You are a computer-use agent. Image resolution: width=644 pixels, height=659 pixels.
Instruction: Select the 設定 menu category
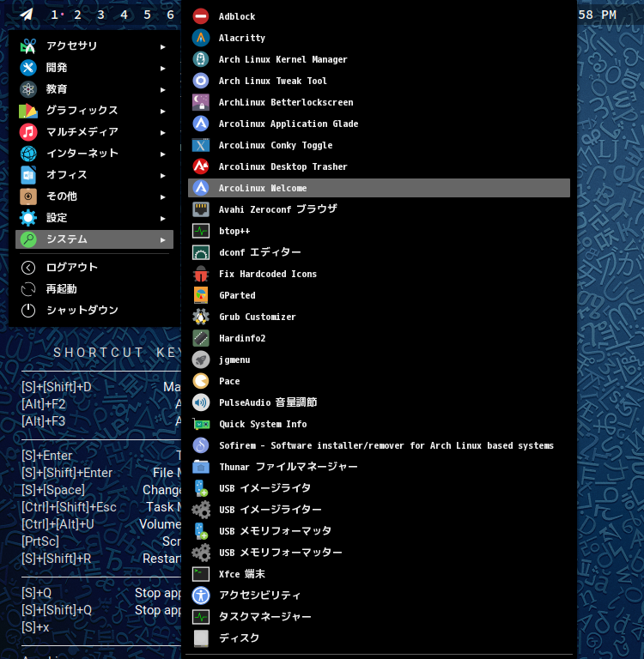(x=57, y=218)
